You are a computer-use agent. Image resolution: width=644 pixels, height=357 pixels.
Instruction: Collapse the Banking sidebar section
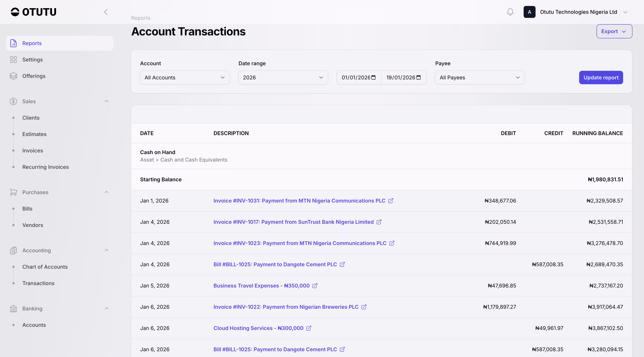(107, 309)
